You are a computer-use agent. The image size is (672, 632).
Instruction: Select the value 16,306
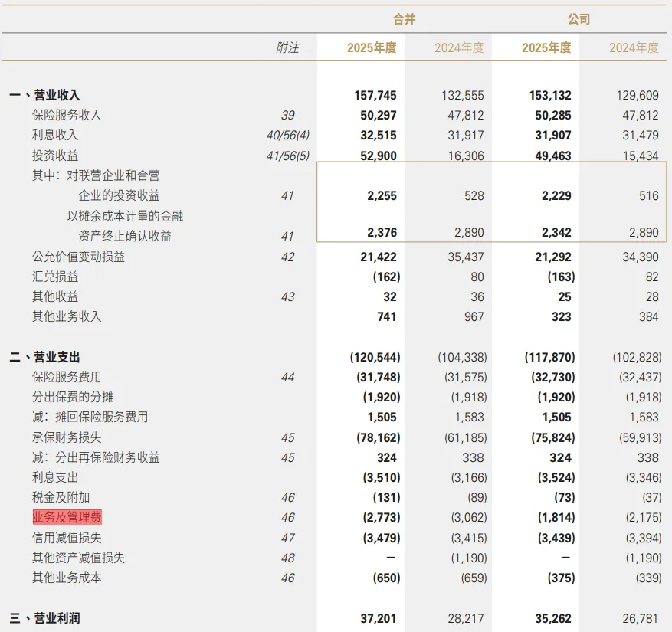[x=466, y=156]
